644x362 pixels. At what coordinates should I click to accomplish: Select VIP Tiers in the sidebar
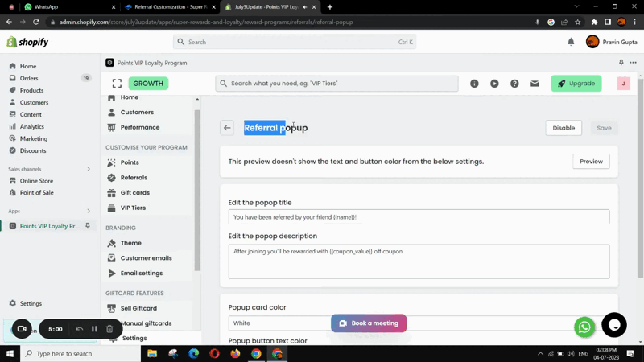click(133, 208)
